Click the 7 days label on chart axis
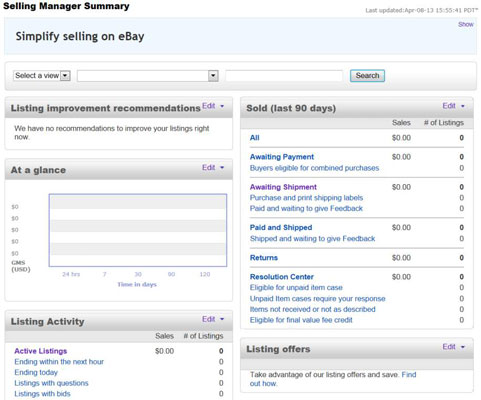This screenshot has width=481, height=400. coord(104,274)
